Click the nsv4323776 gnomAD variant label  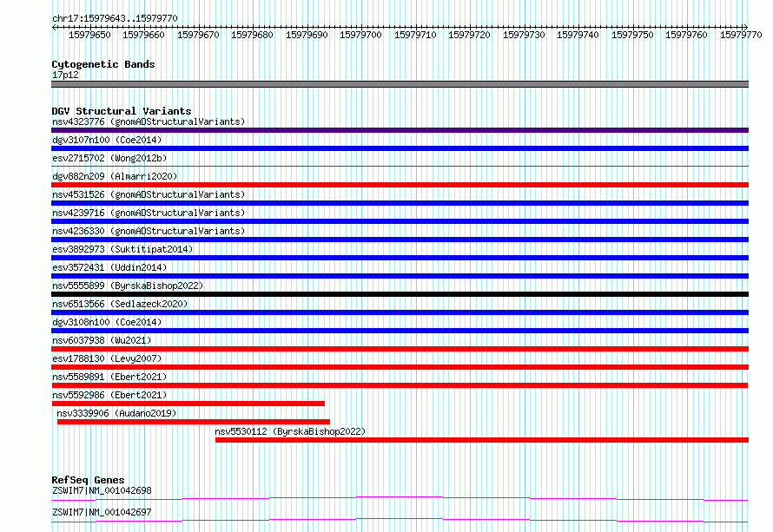(149, 122)
